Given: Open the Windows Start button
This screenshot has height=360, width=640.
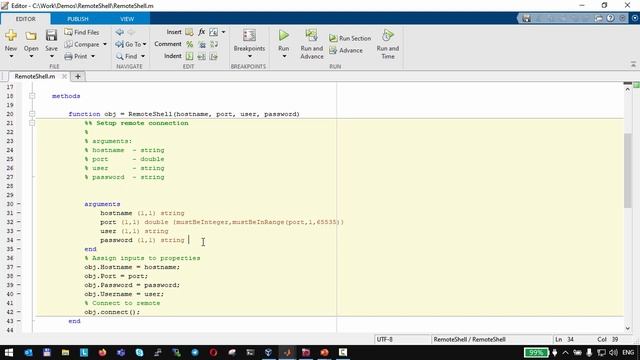Looking at the screenshot, I should coord(9,352).
